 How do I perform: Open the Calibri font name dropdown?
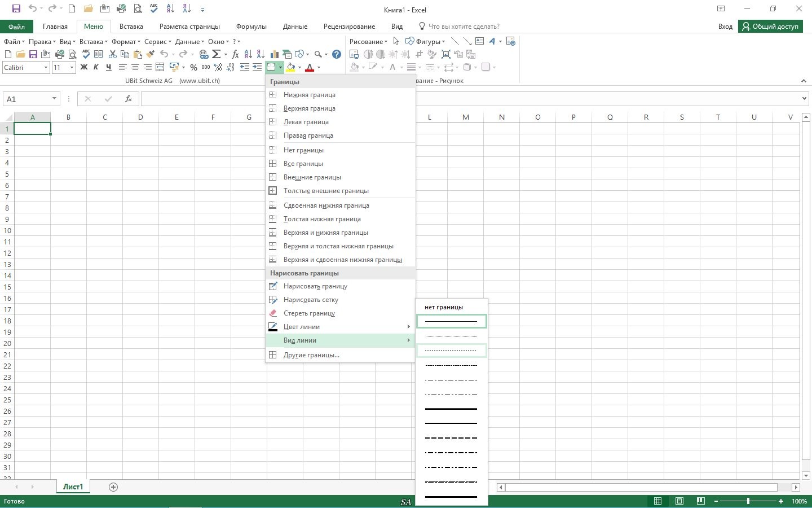46,68
